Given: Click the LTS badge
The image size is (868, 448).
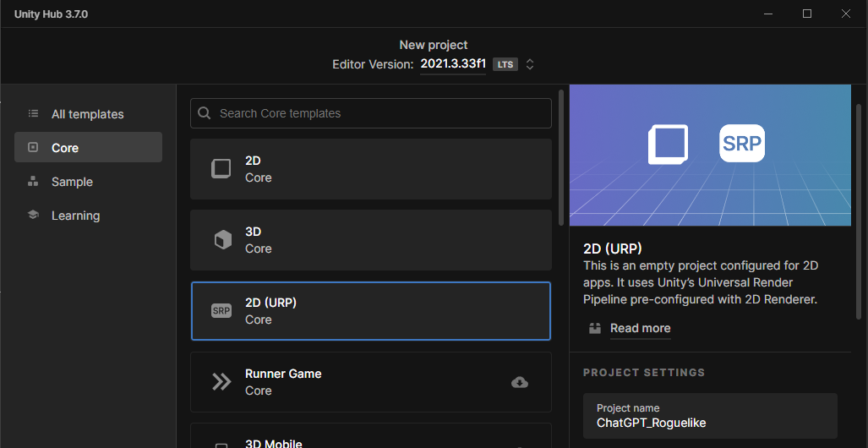Looking at the screenshot, I should (x=505, y=64).
